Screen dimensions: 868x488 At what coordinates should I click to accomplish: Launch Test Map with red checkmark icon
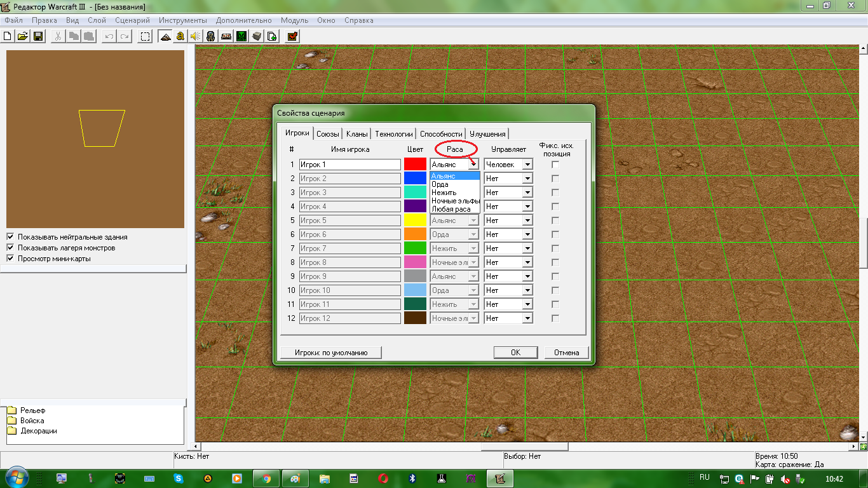[292, 36]
